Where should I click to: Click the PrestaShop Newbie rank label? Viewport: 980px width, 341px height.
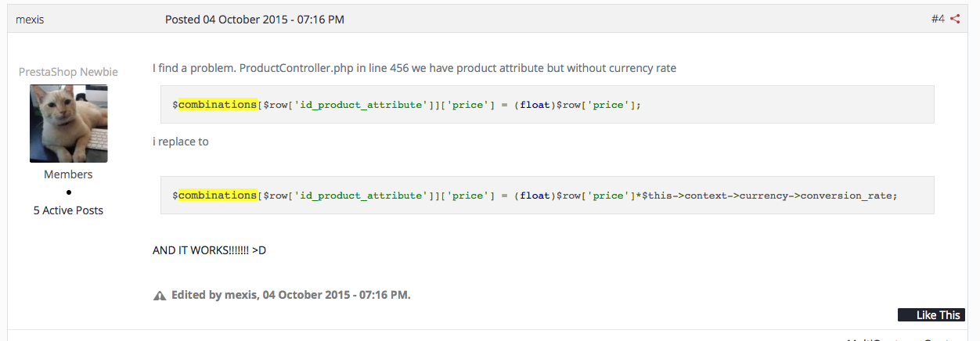tap(69, 72)
